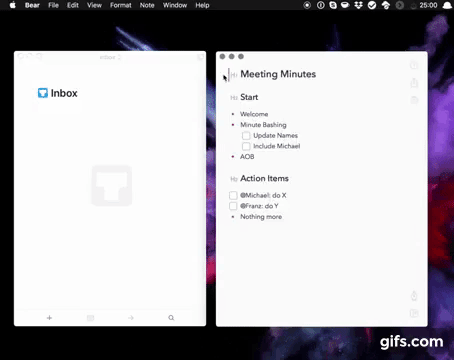Open the inbox title dropdown in list window

pos(110,57)
